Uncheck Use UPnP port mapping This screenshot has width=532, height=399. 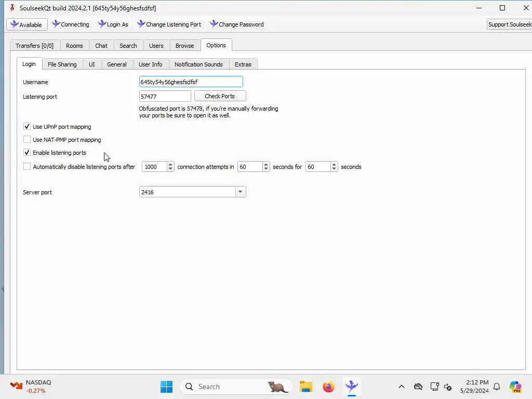[x=27, y=127]
